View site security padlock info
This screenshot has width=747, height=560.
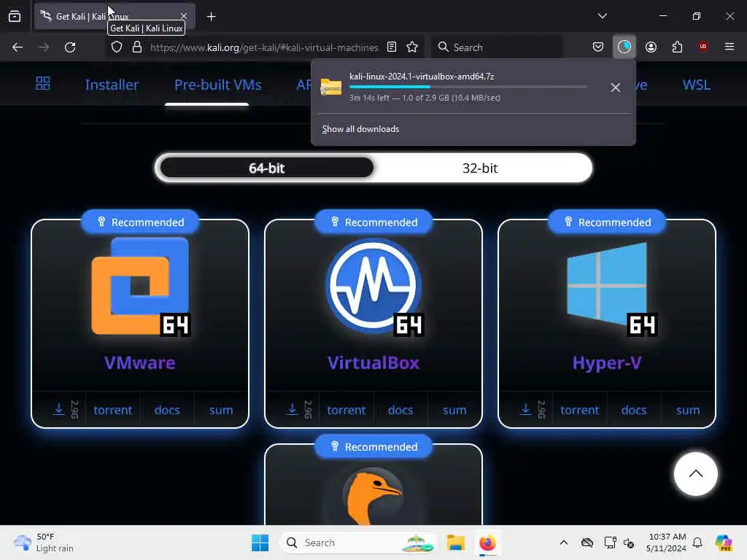pyautogui.click(x=137, y=47)
